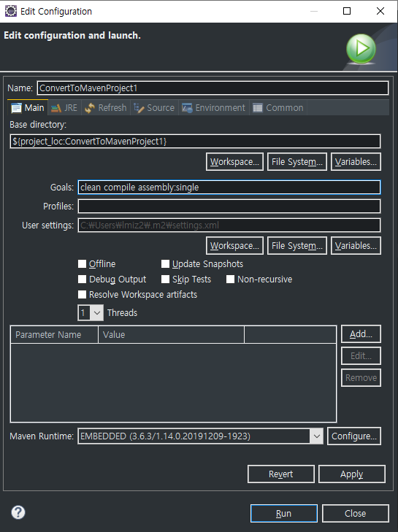The width and height of the screenshot is (398, 532).
Task: Click Workspace button under Base directory
Action: pos(234,162)
